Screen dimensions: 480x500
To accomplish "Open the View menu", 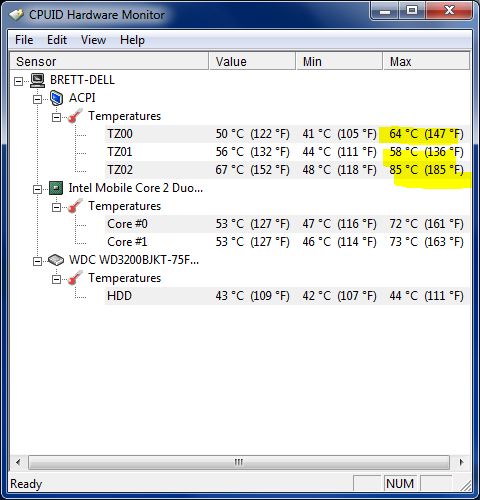I will 93,40.
